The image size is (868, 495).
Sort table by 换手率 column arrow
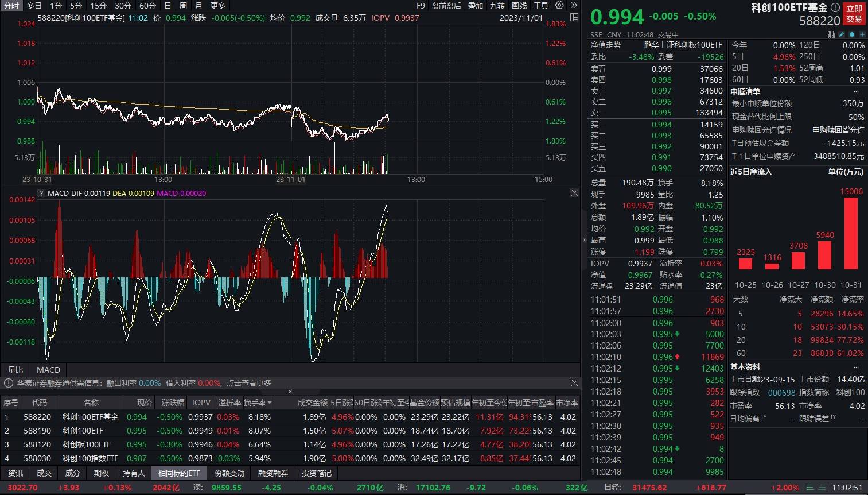pos(270,403)
